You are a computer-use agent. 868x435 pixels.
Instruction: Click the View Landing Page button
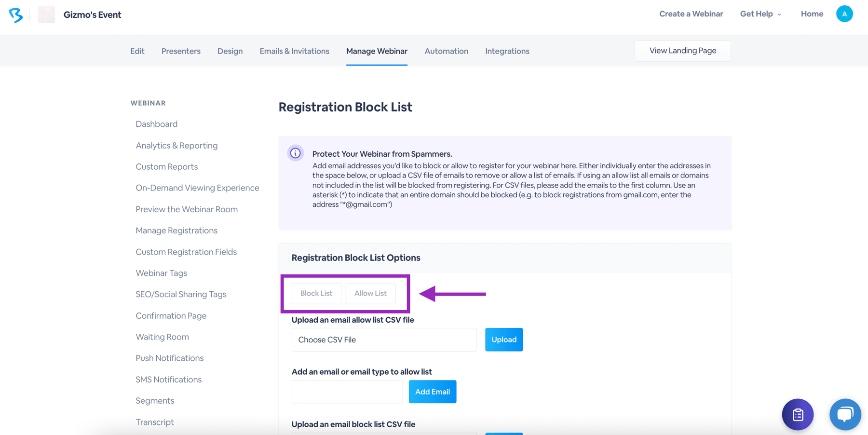pyautogui.click(x=682, y=51)
